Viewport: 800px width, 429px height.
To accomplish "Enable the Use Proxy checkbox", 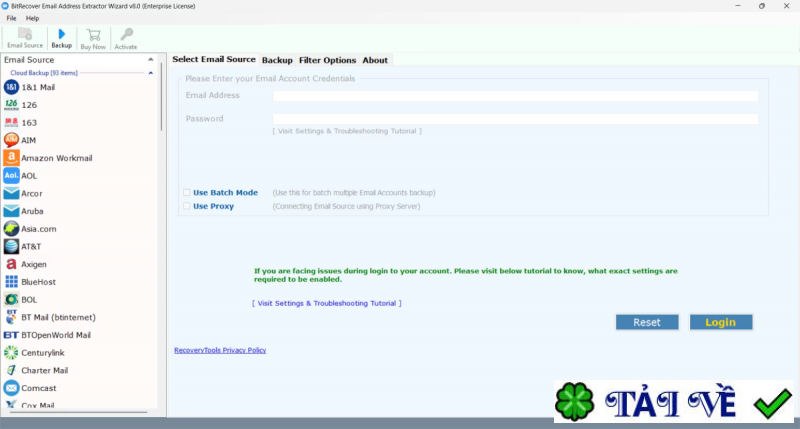I will [x=187, y=206].
